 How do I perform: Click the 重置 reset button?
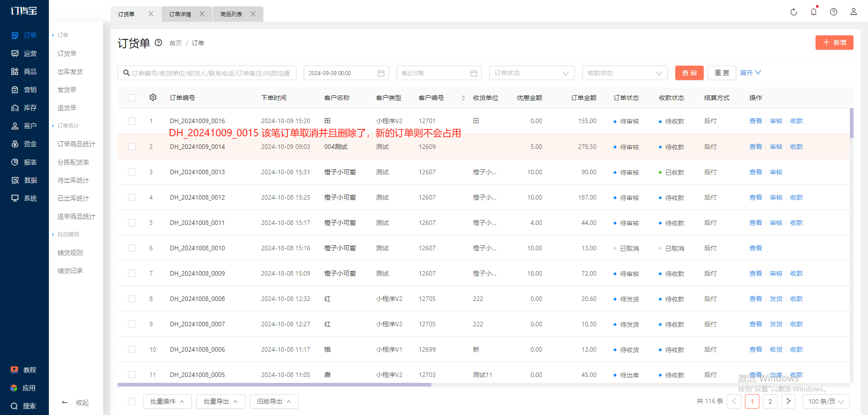coord(722,73)
